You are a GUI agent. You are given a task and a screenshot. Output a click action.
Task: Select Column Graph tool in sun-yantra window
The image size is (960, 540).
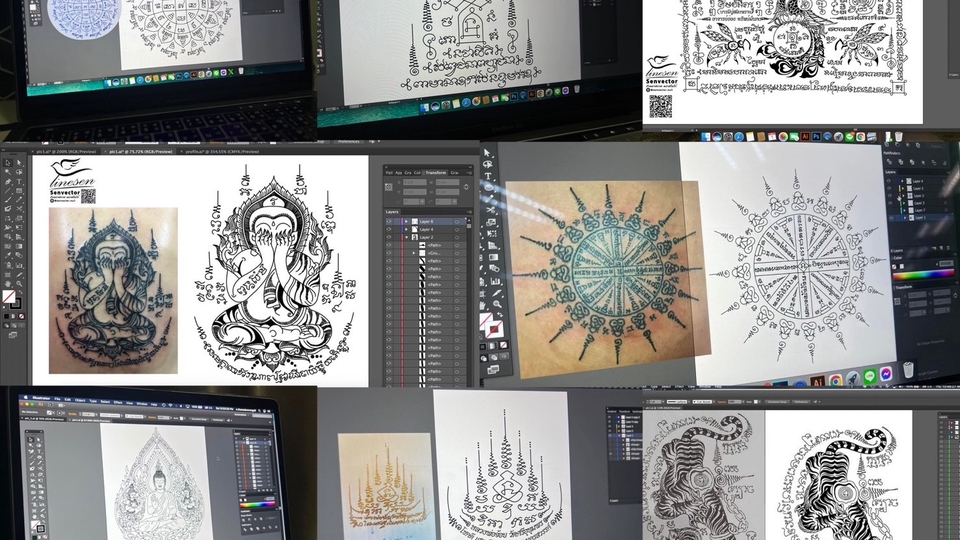(x=495, y=280)
